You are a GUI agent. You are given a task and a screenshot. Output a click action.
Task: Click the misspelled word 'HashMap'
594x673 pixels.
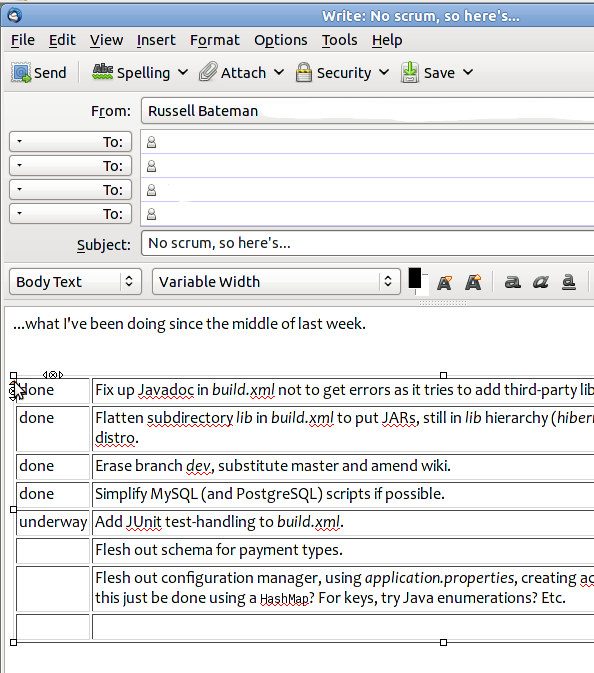click(x=284, y=598)
